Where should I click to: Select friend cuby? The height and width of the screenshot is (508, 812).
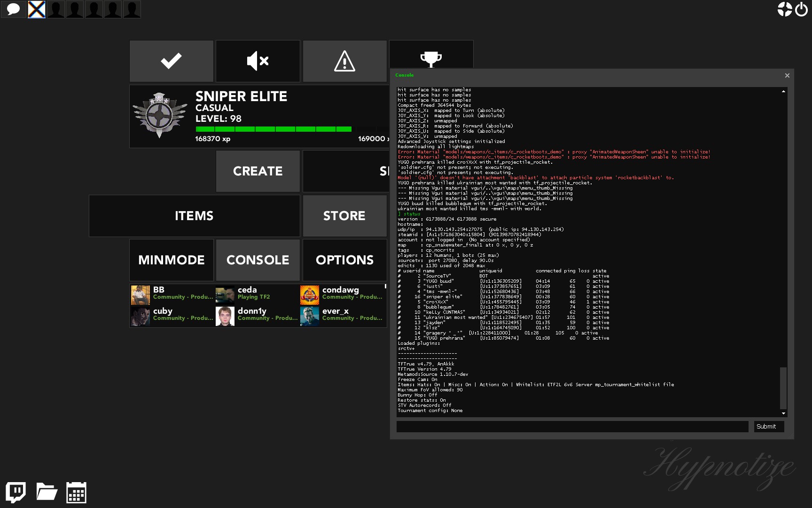point(172,316)
